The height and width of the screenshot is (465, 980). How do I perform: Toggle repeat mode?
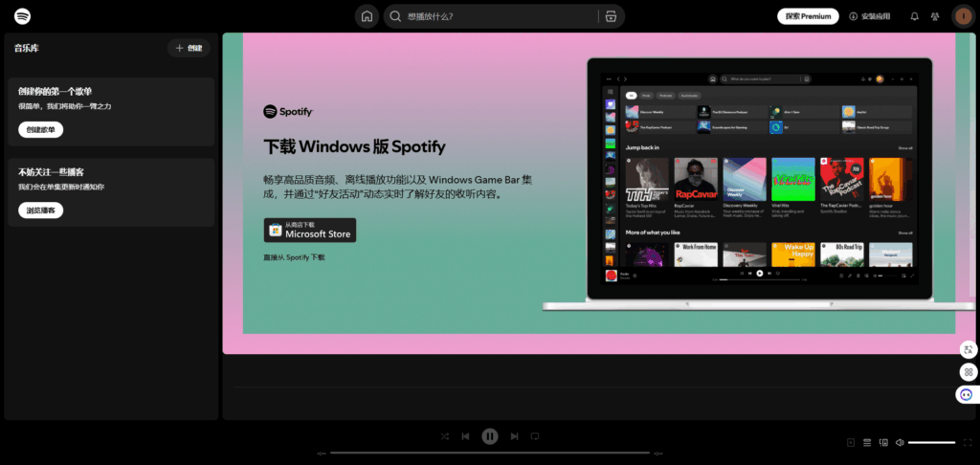(535, 436)
